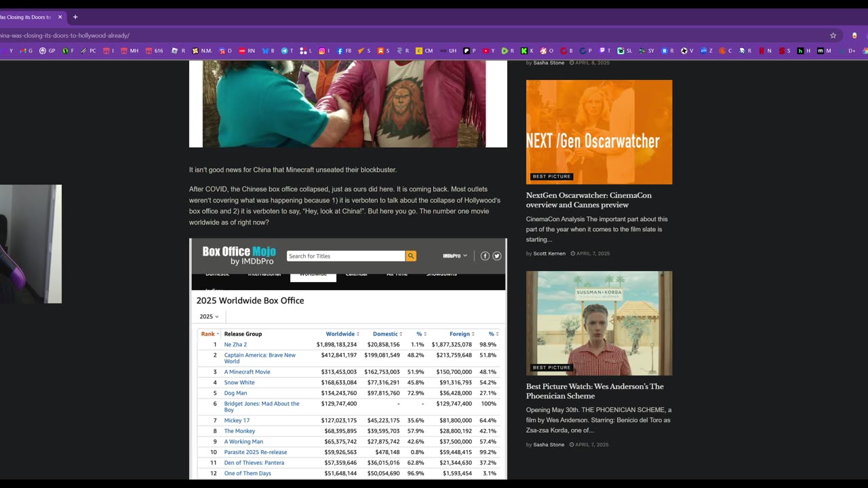Open Best Picture Watch: Wes Anderson headline
Image resolution: width=868 pixels, height=488 pixels.
click(595, 391)
